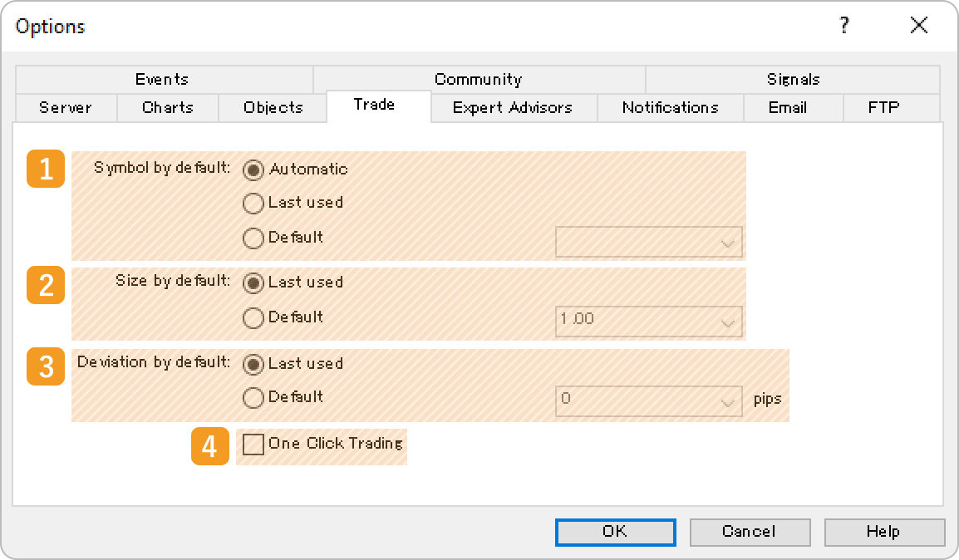Switch to the Community tab

478,79
